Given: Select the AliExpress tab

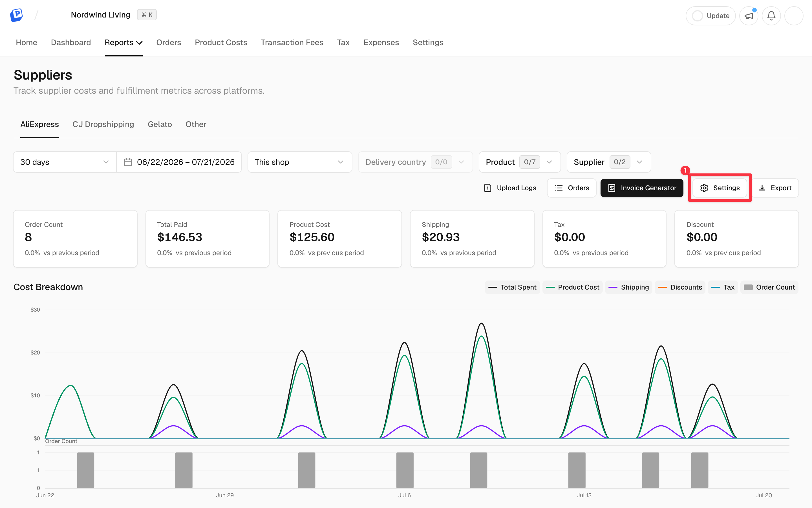Looking at the screenshot, I should (39, 124).
